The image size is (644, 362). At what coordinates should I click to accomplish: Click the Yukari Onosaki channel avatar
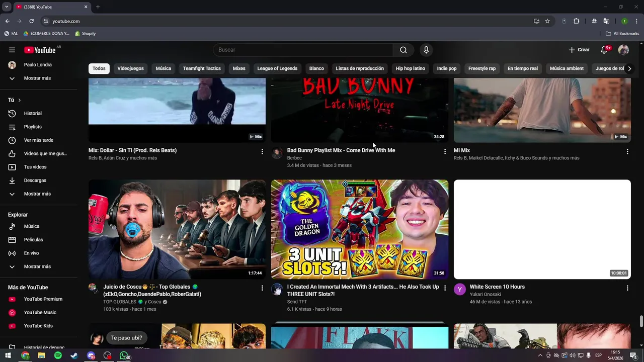(460, 289)
